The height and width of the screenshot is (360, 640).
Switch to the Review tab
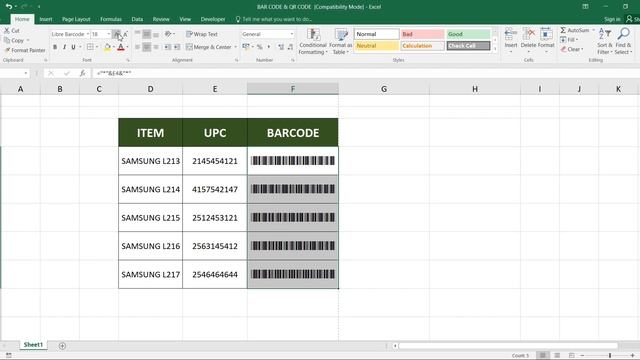[x=161, y=19]
